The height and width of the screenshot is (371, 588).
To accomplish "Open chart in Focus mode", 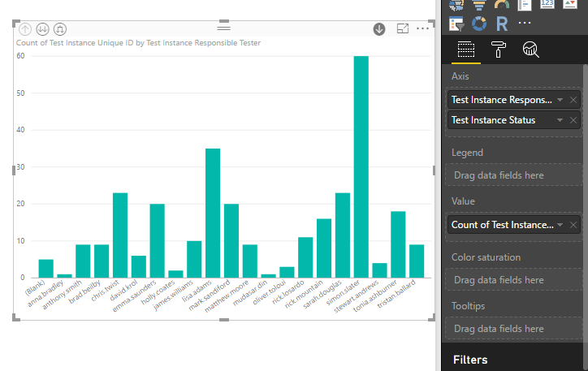I will pyautogui.click(x=403, y=28).
